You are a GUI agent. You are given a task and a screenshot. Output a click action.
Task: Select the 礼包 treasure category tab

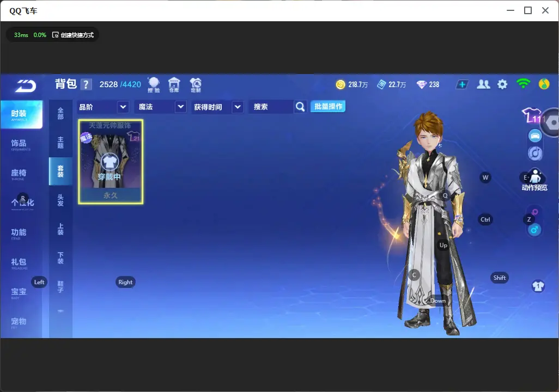pyautogui.click(x=19, y=263)
